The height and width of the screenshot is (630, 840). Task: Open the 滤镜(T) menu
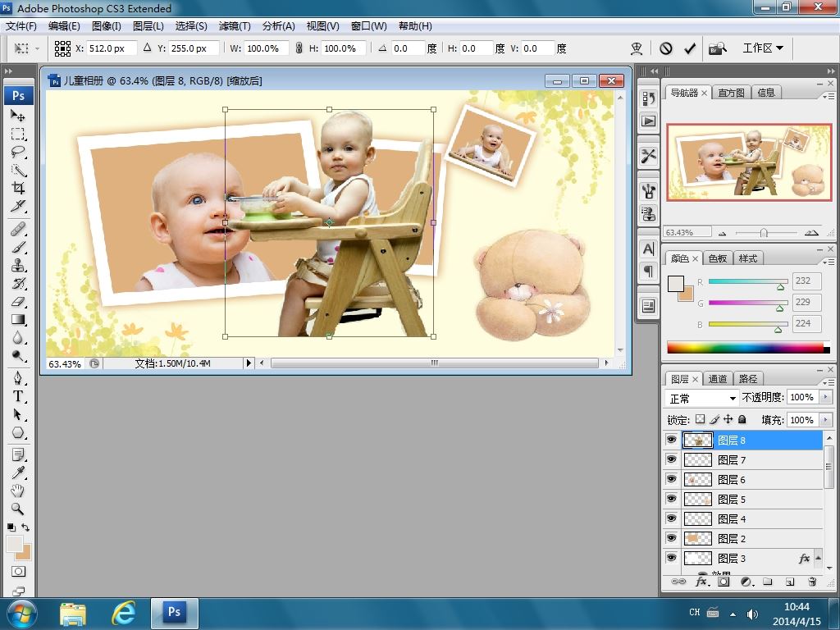click(x=234, y=25)
